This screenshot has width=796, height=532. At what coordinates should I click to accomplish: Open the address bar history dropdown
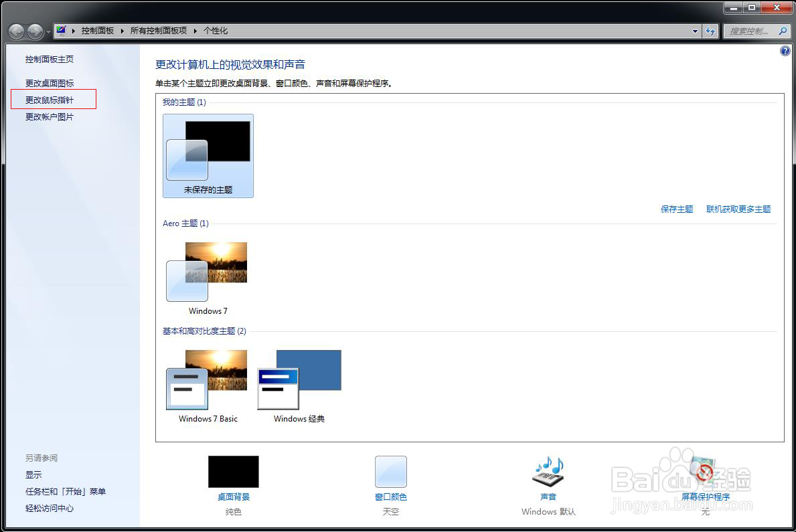pyautogui.click(x=695, y=31)
